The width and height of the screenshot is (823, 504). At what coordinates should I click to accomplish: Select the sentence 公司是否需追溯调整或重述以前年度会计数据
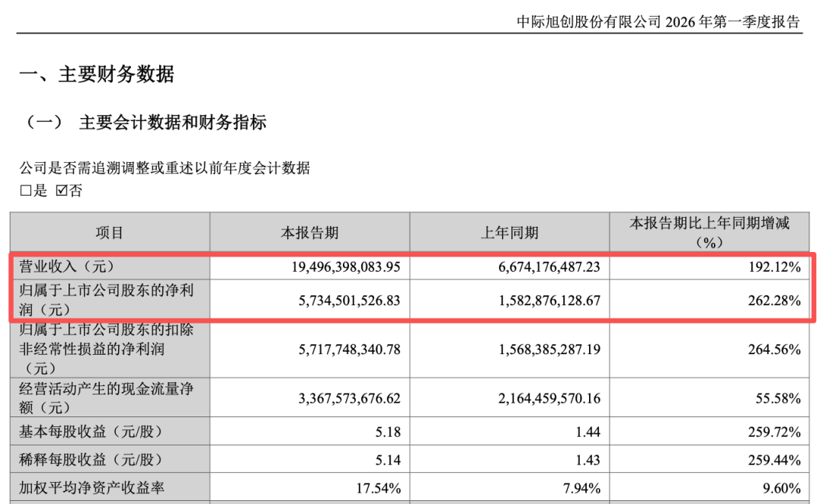165,167
